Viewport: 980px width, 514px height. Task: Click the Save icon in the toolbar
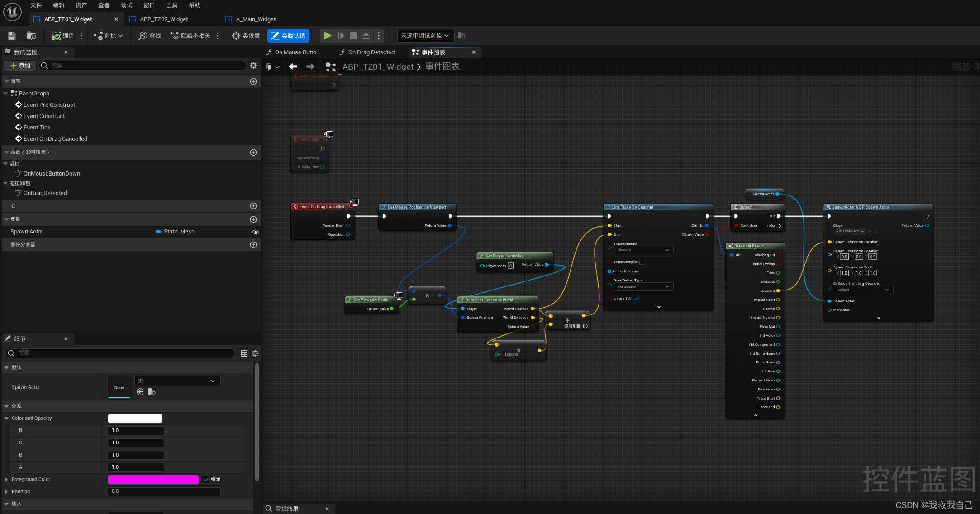(12, 35)
